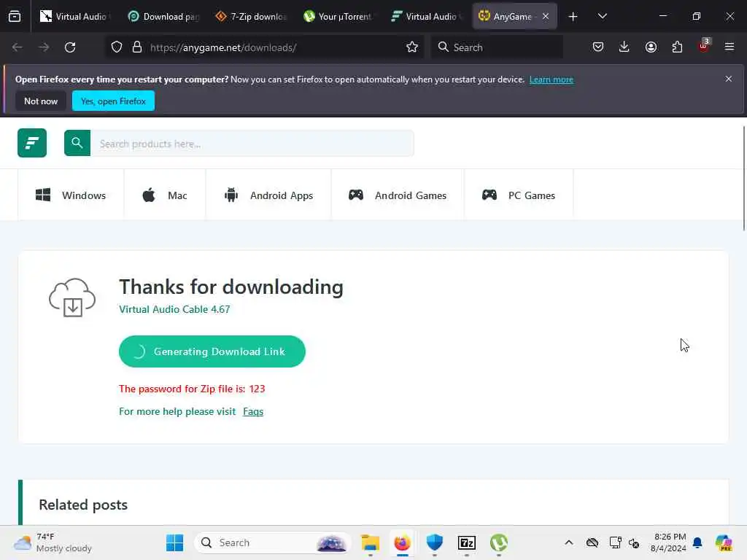Click the display network tray icon
The image size is (747, 560).
point(615,542)
